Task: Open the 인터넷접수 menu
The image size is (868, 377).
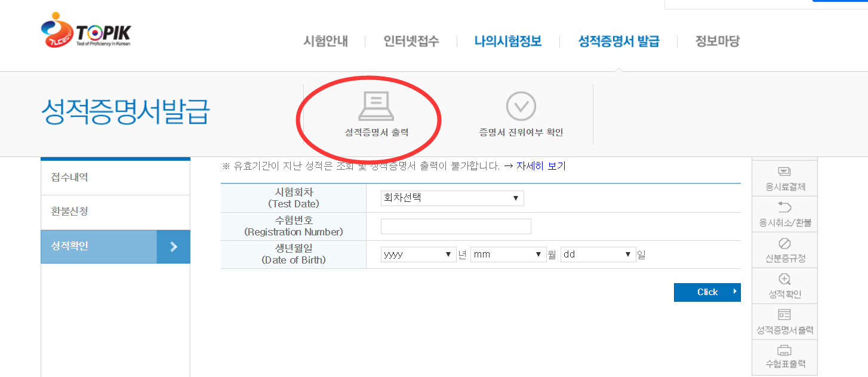Action: [x=411, y=41]
